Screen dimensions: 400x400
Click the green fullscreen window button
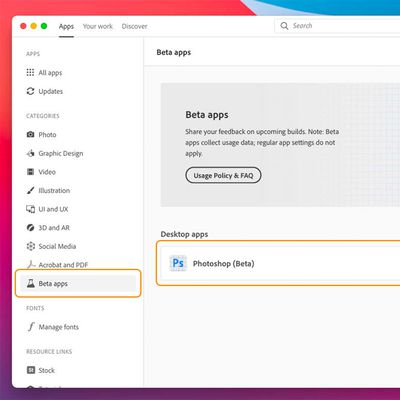(x=44, y=26)
